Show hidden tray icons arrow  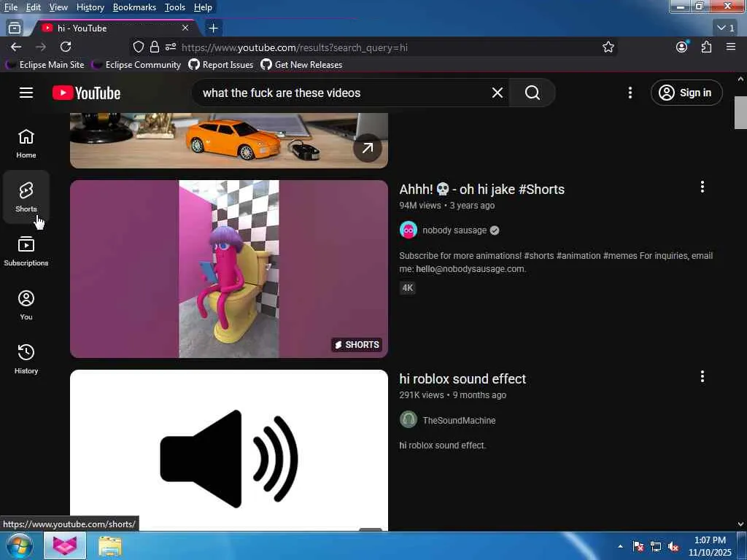[x=620, y=546]
